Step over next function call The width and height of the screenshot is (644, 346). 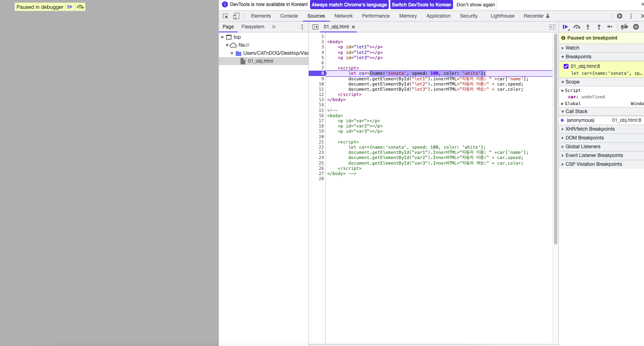point(576,27)
